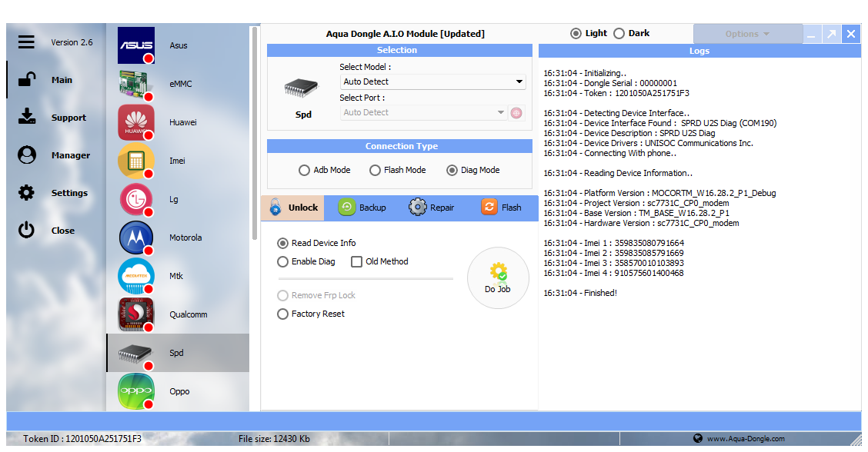
Task: Click the Flash orange icon
Action: pyautogui.click(x=489, y=207)
